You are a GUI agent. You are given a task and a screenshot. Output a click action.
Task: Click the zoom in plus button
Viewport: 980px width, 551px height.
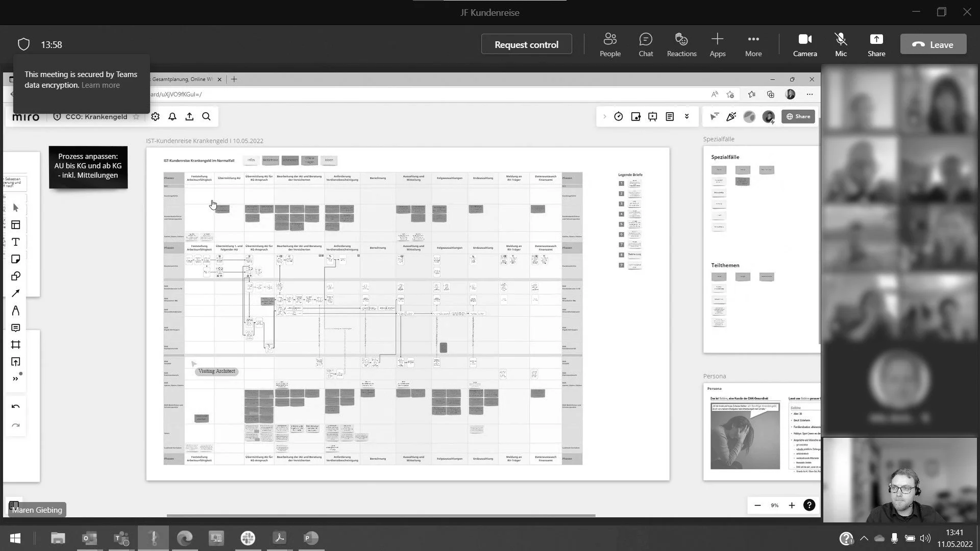pyautogui.click(x=792, y=506)
